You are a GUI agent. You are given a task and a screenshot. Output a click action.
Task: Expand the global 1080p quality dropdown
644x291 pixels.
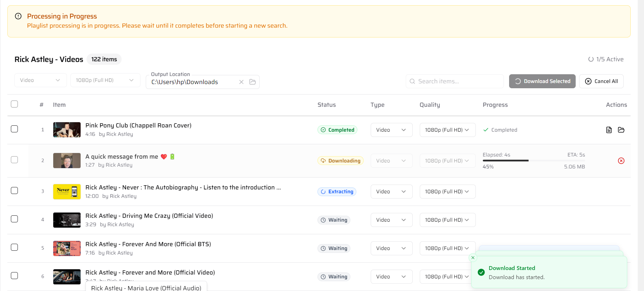[105, 80]
